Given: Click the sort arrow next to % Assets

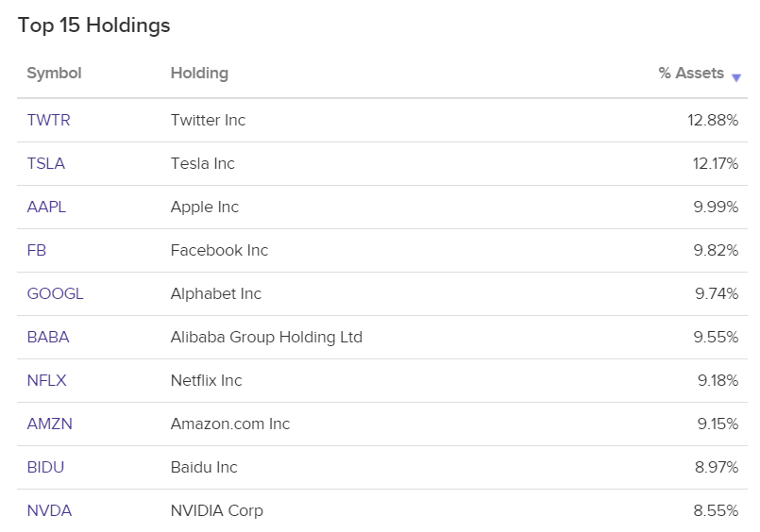Looking at the screenshot, I should 736,77.
